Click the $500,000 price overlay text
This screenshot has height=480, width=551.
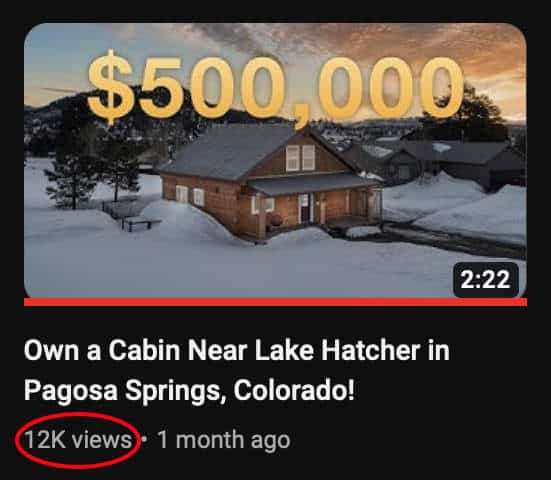point(275,88)
